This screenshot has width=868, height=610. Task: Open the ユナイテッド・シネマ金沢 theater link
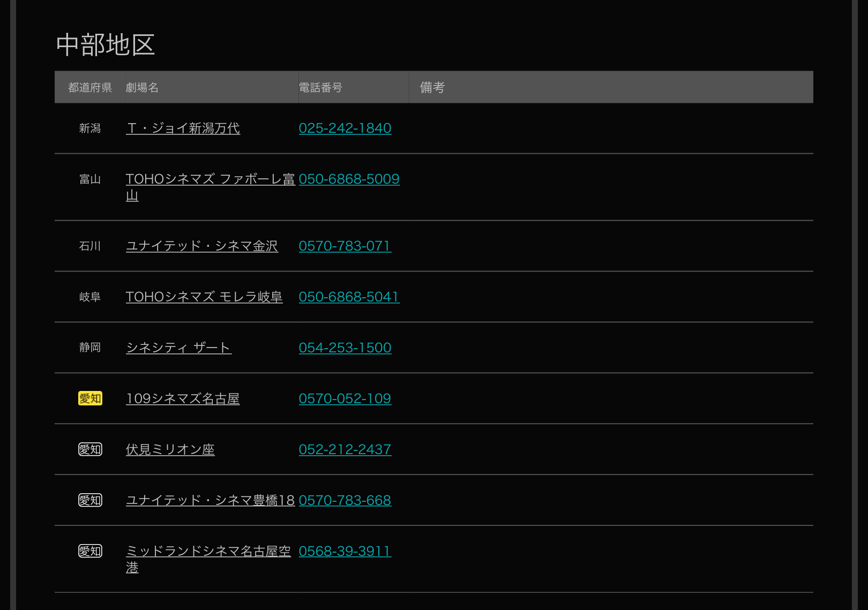[202, 246]
